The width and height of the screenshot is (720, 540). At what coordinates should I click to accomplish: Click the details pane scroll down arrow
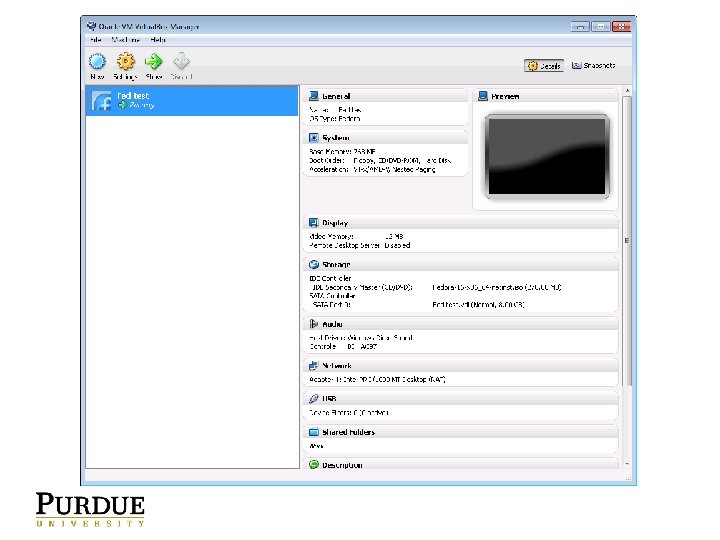point(627,464)
